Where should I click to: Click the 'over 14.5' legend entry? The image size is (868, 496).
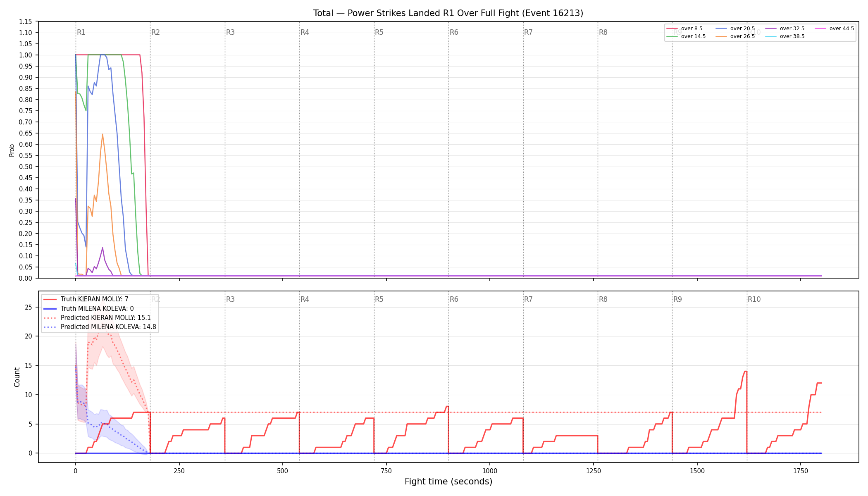coord(686,36)
